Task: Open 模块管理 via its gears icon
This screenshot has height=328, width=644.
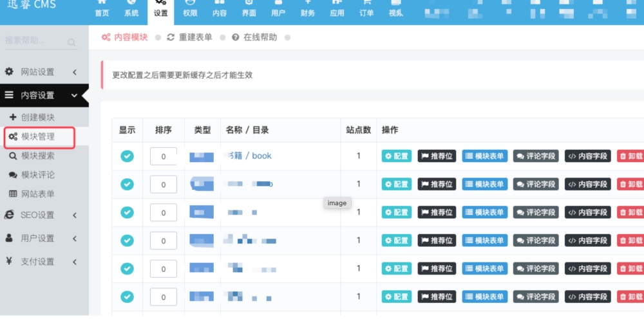Action: pyautogui.click(x=13, y=136)
